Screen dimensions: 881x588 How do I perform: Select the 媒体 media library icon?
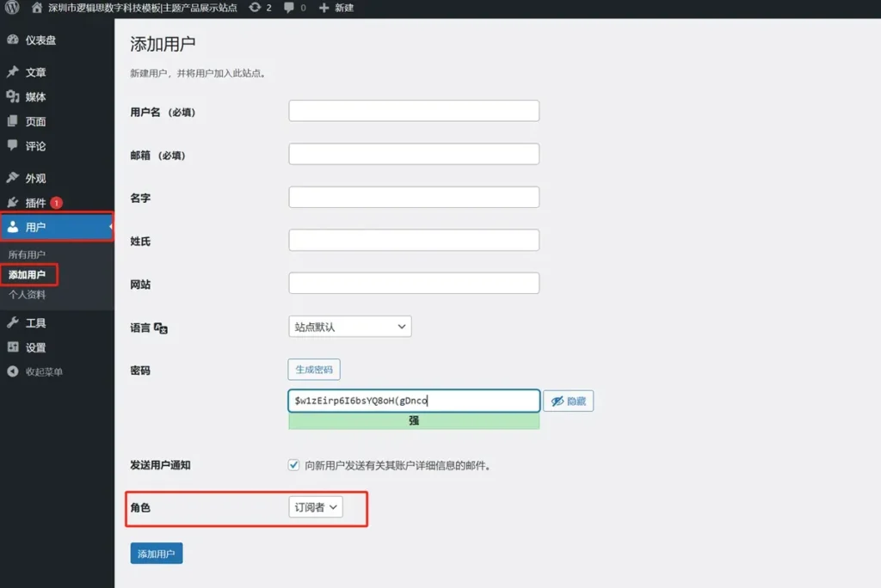pos(12,96)
